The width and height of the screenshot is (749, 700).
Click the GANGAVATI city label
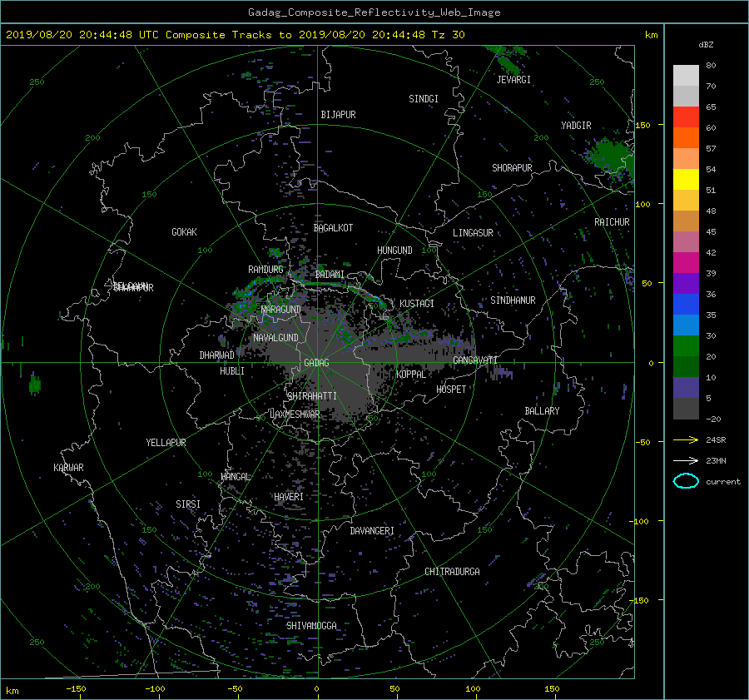(475, 360)
